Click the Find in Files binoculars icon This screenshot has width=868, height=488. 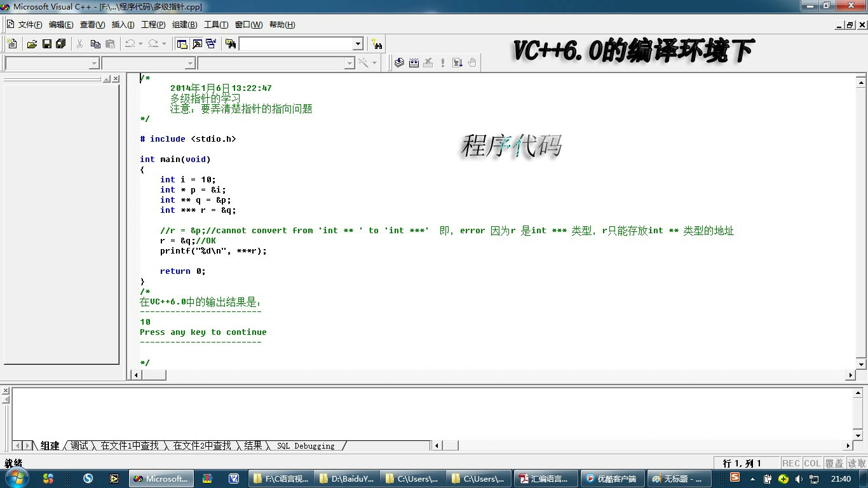(x=231, y=44)
